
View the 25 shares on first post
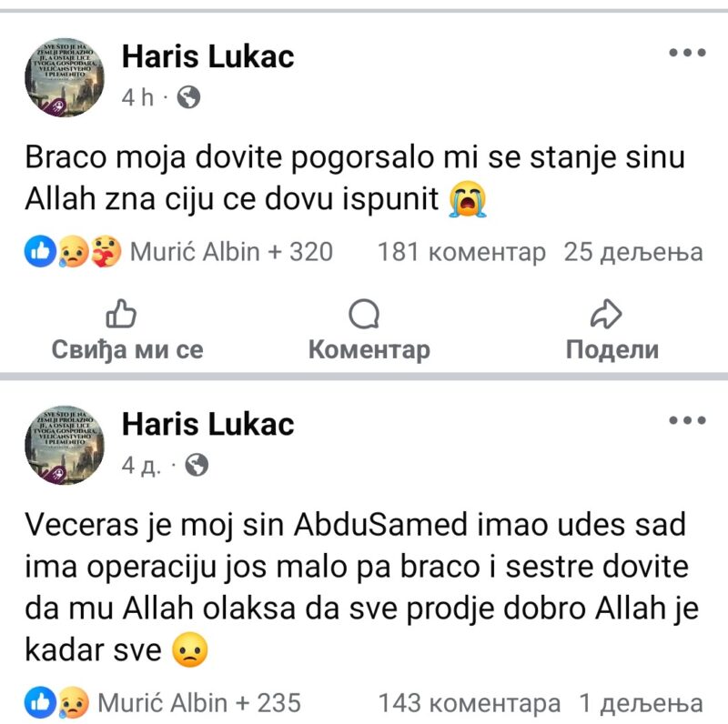pos(633,251)
